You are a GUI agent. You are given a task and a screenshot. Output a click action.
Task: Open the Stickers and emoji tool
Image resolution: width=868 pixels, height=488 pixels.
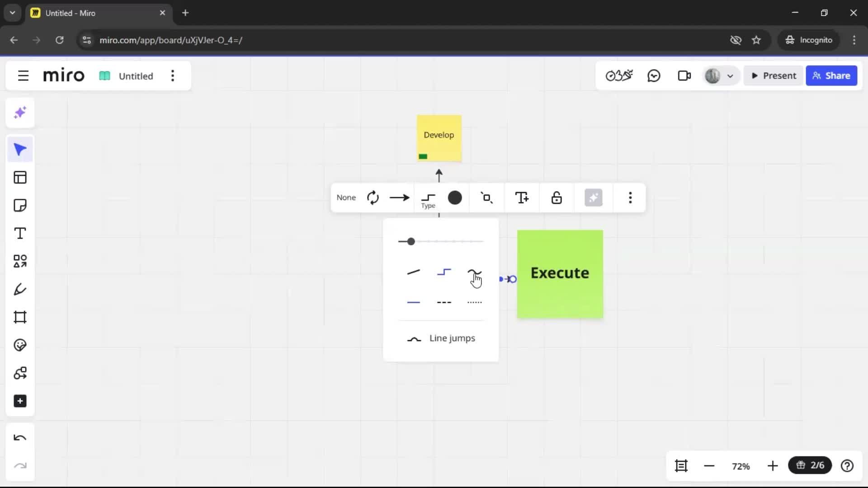pyautogui.click(x=20, y=345)
